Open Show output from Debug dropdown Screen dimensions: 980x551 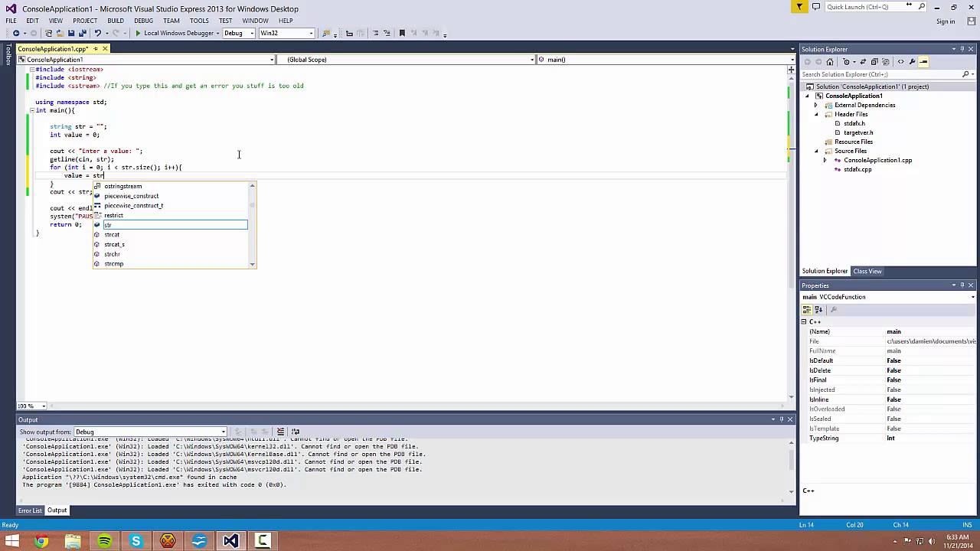point(151,432)
